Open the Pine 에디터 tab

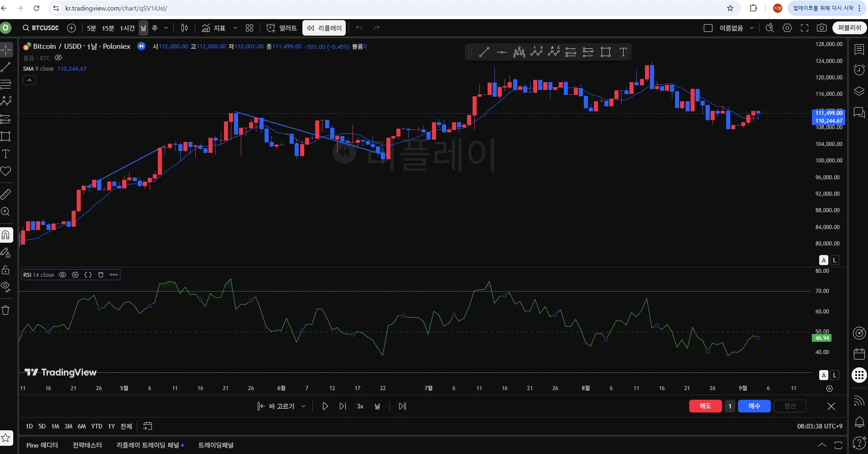(42, 445)
